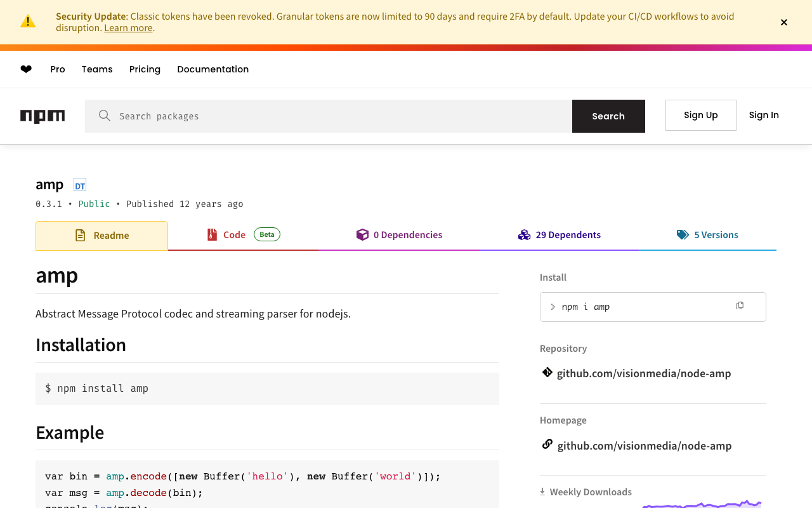The image size is (812, 508).
Task: Go to the Documentation page
Action: [213, 69]
